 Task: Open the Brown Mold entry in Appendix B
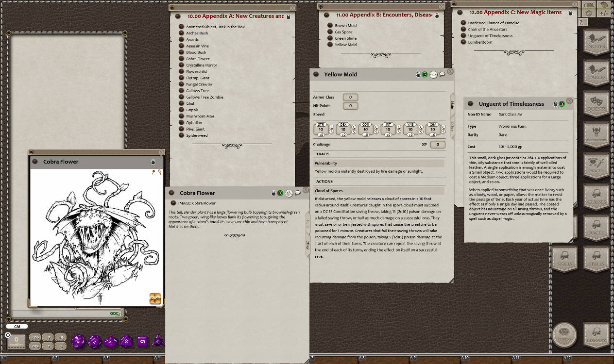tap(345, 25)
